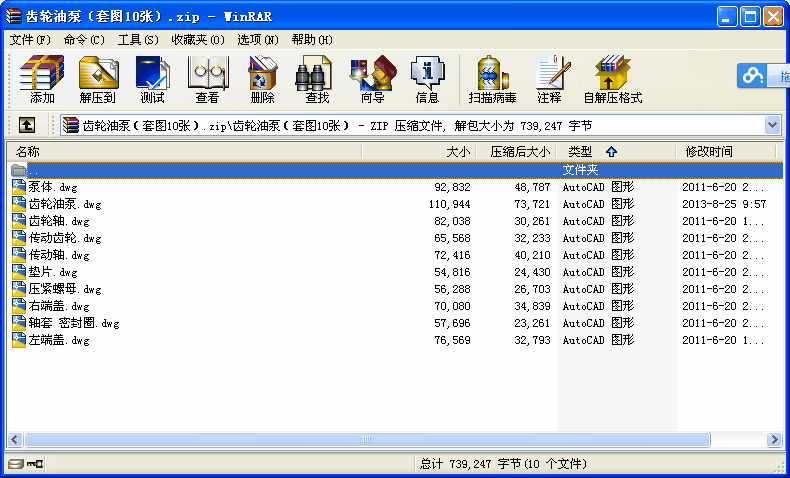Sort by the 名称 column header
This screenshot has width=790, height=478.
coord(184,152)
